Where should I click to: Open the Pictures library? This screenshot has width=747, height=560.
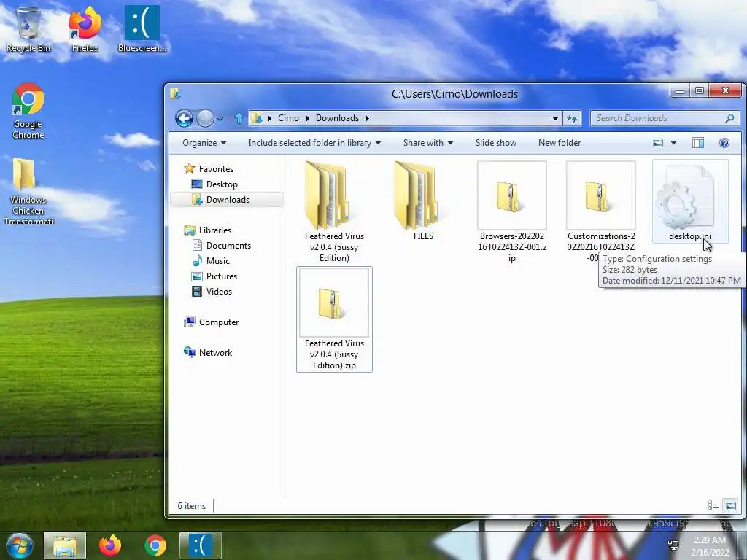point(214,276)
